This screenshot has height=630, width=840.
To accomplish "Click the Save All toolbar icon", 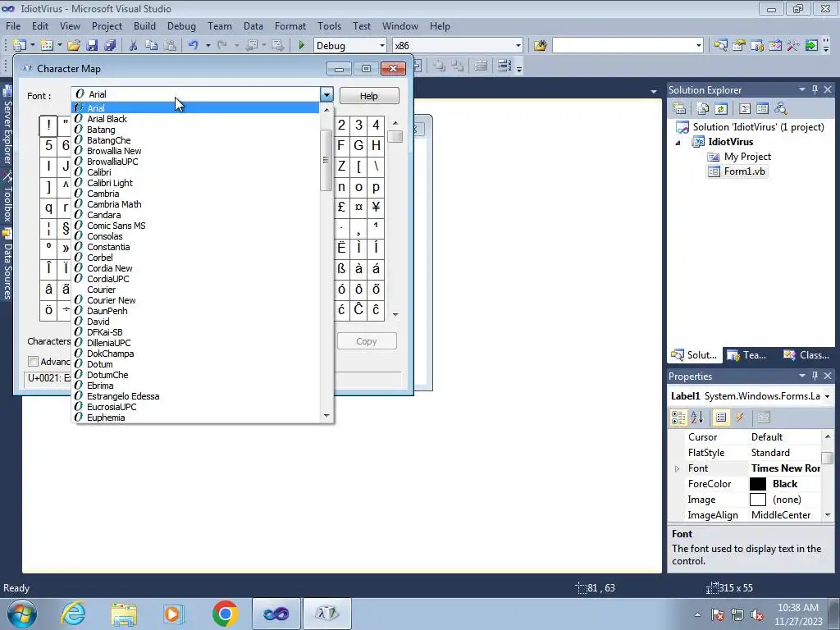I will click(110, 46).
